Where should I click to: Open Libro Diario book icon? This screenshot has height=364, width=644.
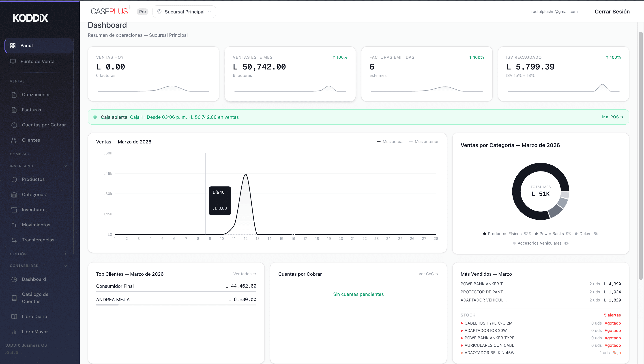pos(14,317)
